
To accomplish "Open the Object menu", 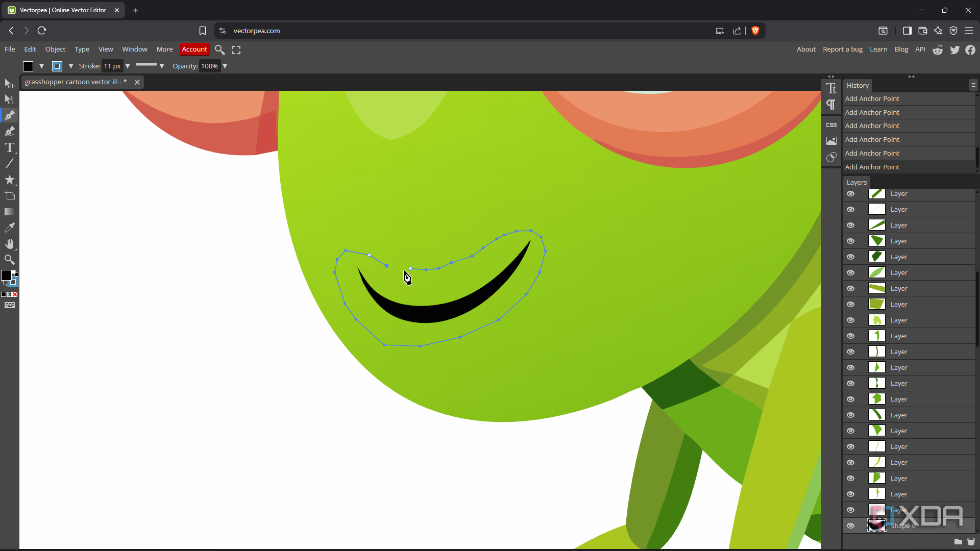I will (55, 49).
